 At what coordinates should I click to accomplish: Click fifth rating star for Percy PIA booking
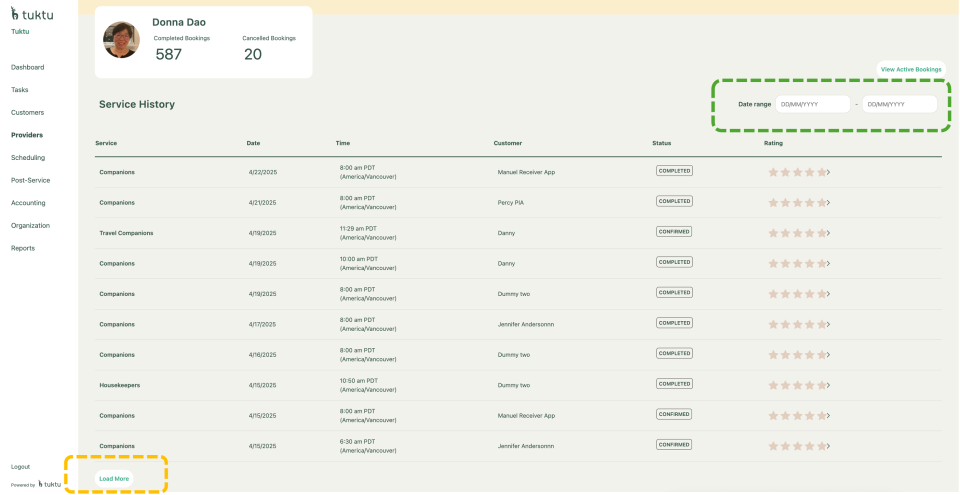coord(821,202)
